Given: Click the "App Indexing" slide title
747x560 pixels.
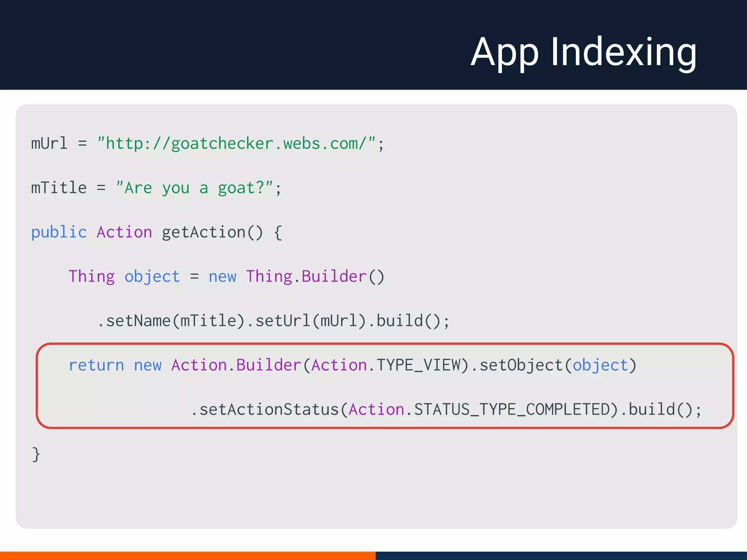Looking at the screenshot, I should pyautogui.click(x=584, y=53).
